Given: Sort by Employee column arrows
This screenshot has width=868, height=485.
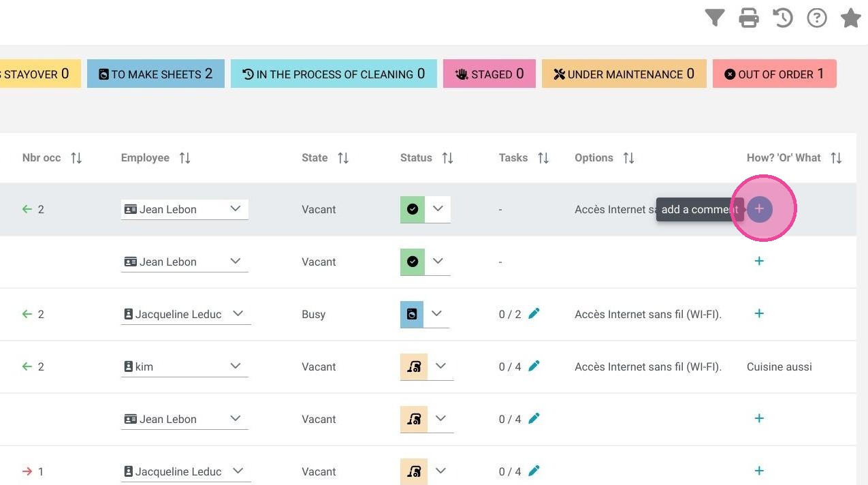Looking at the screenshot, I should tap(184, 158).
